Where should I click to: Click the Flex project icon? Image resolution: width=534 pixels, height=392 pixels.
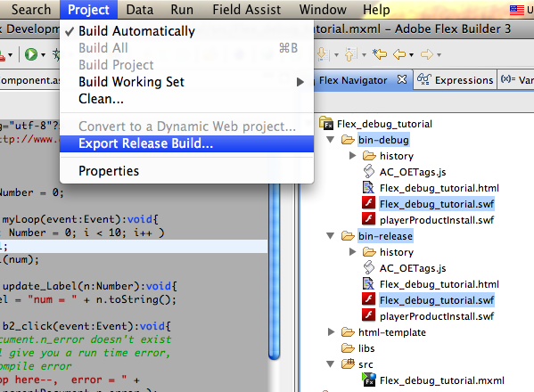point(326,123)
